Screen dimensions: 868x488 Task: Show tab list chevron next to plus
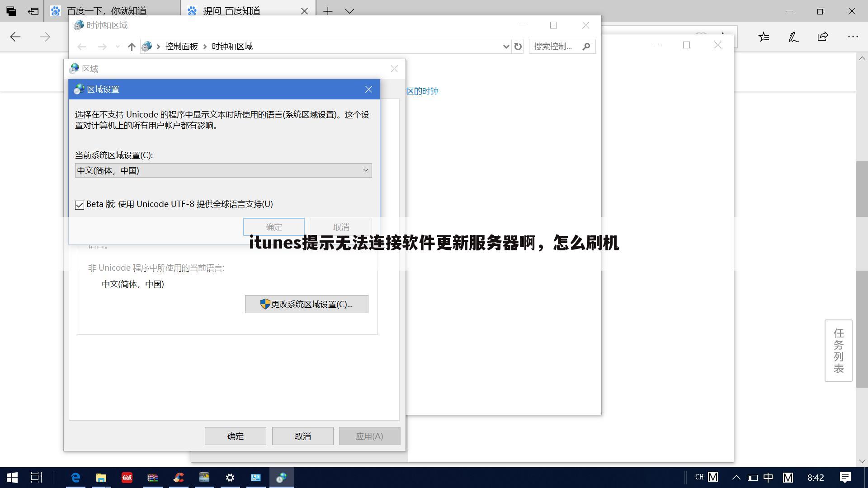click(349, 11)
